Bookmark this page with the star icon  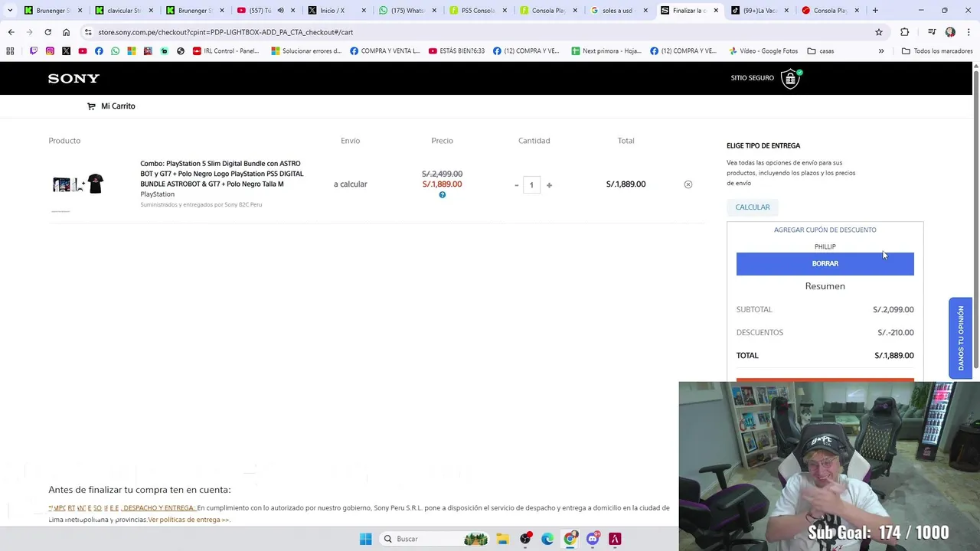879,32
